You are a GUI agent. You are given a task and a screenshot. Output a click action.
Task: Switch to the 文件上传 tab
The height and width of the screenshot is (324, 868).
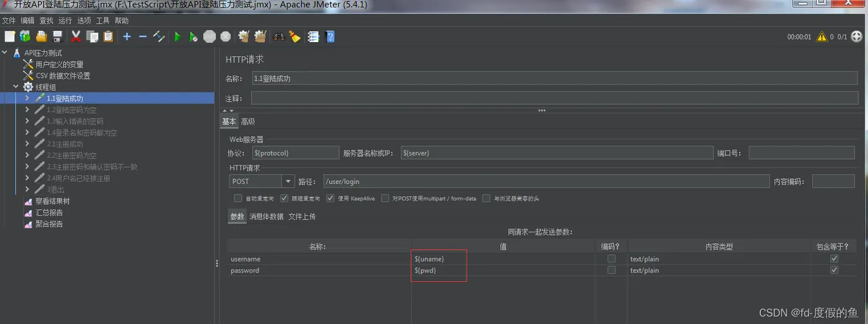[302, 216]
